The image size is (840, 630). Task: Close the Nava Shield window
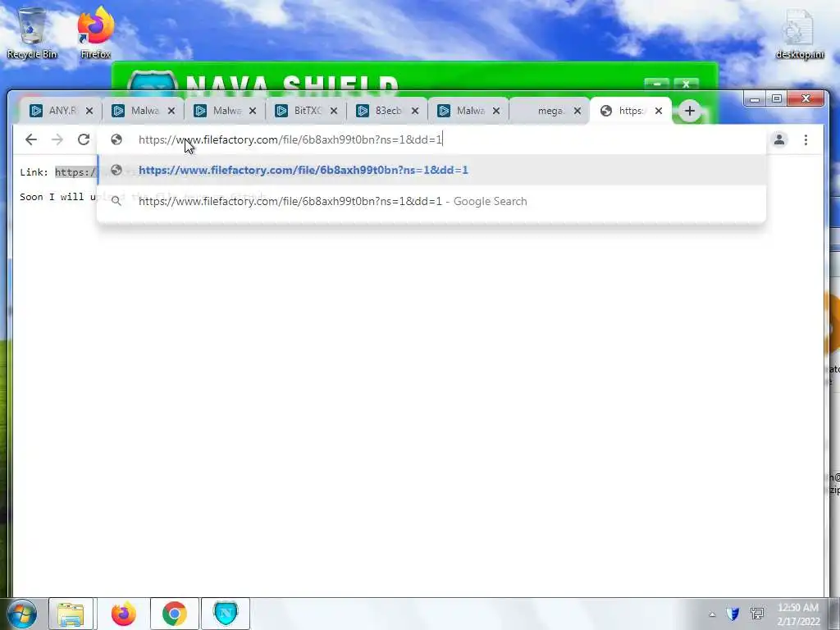pyautogui.click(x=687, y=84)
